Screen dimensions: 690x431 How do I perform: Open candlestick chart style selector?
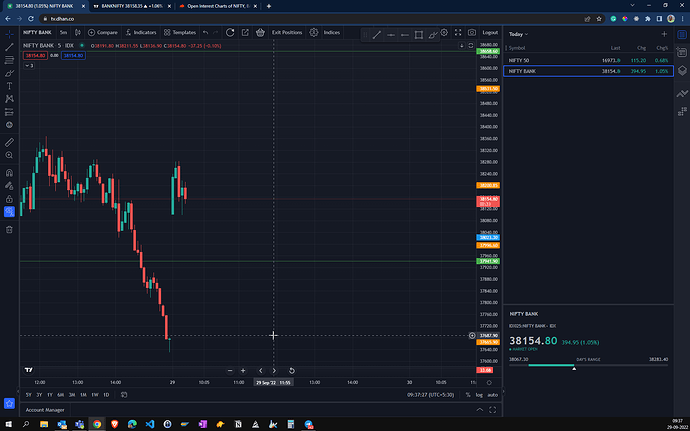78,33
